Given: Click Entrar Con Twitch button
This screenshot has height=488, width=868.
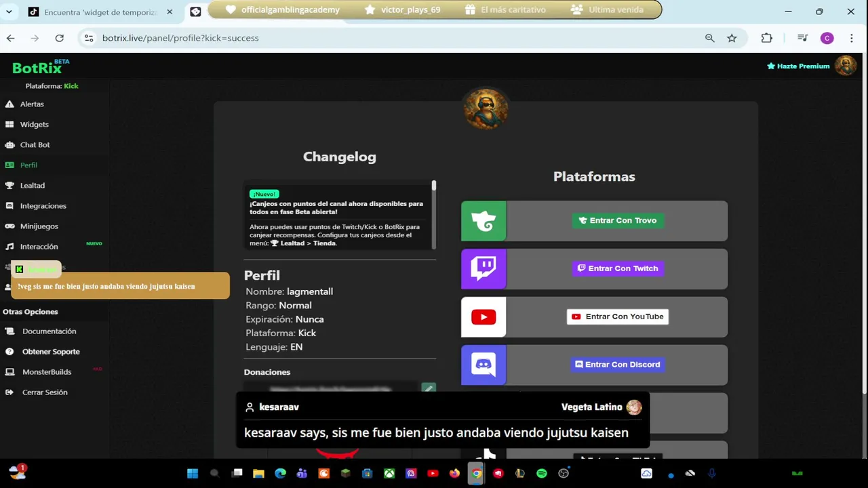Looking at the screenshot, I should (x=618, y=268).
